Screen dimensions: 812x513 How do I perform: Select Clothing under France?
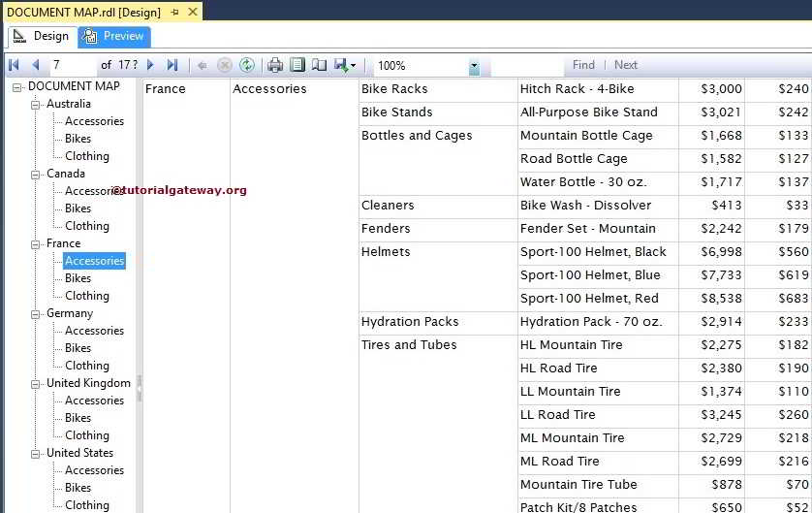coord(87,296)
